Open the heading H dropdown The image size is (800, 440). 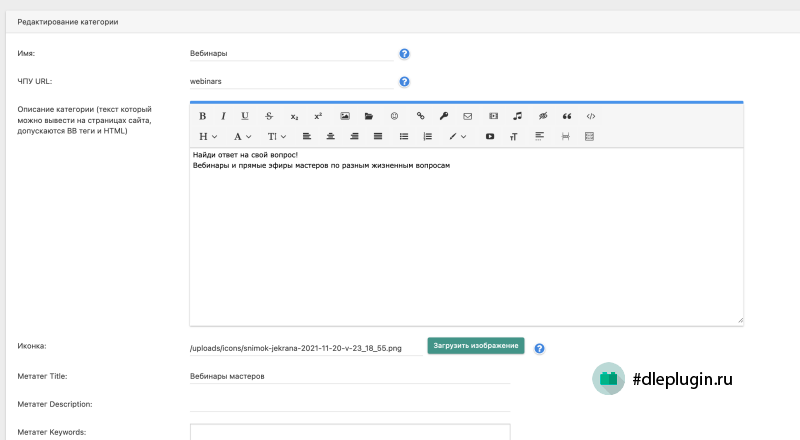point(208,136)
